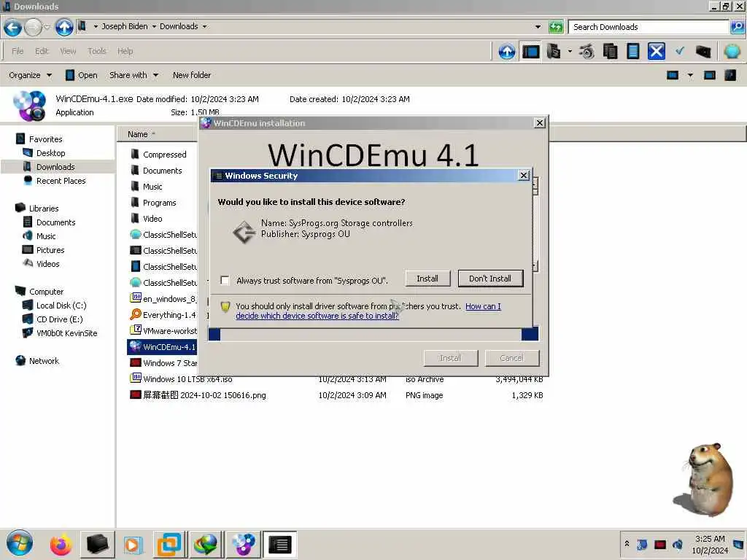Click the change view icon in command bar
The width and height of the screenshot is (747, 560).
[672, 75]
